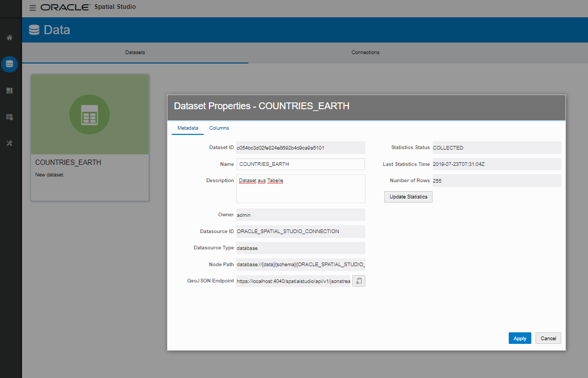Screen dimensions: 588x378
Task: Click the Node Path field
Action: 301,265
